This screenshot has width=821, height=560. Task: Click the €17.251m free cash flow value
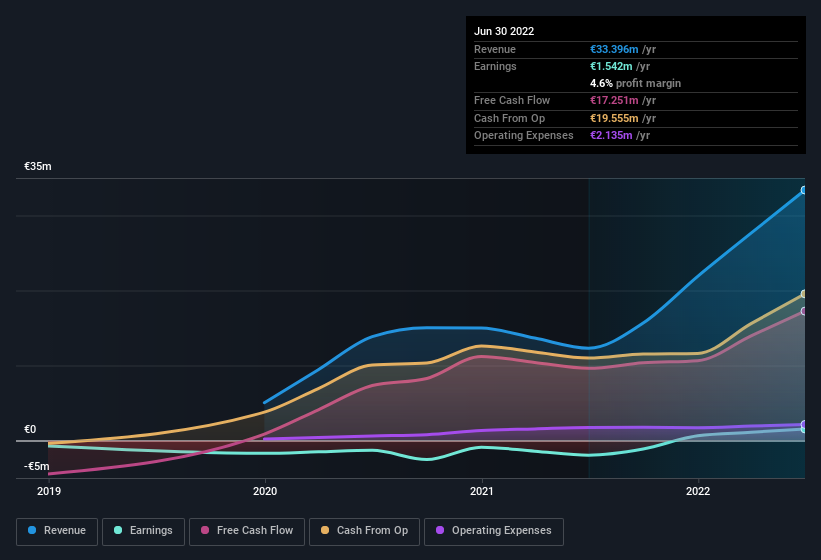[x=614, y=100]
